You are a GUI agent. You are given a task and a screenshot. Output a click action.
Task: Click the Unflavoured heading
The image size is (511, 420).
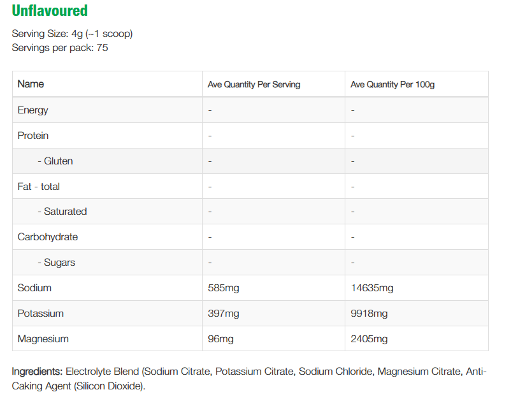(50, 11)
